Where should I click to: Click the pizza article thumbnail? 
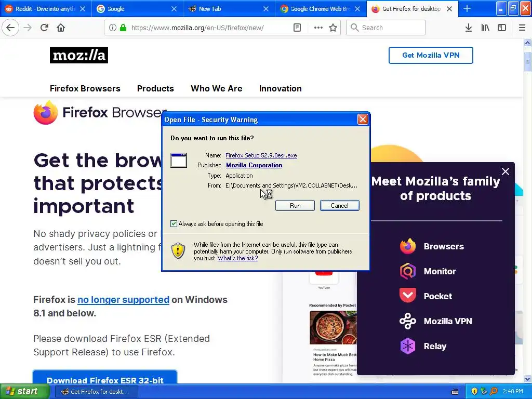tap(333, 327)
